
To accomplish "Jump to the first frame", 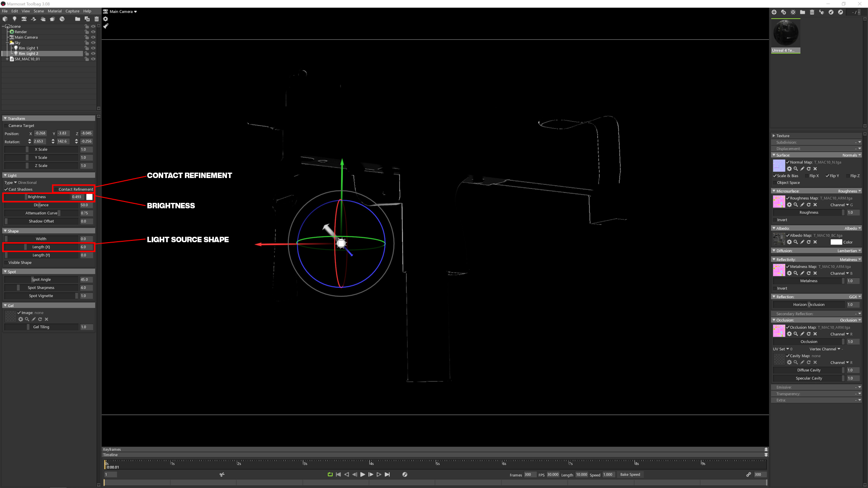I will coord(338,474).
